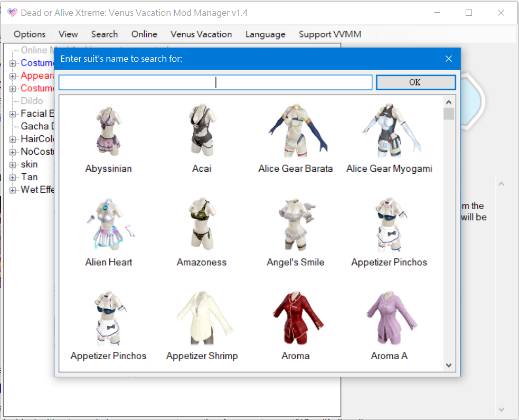Screen dimensions: 519x420
Task: Choose the Amazoness camo bikini image
Action: (x=202, y=223)
